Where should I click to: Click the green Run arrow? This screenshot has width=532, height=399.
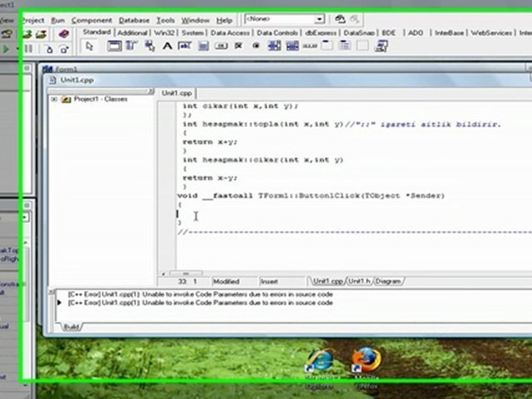pyautogui.click(x=6, y=49)
